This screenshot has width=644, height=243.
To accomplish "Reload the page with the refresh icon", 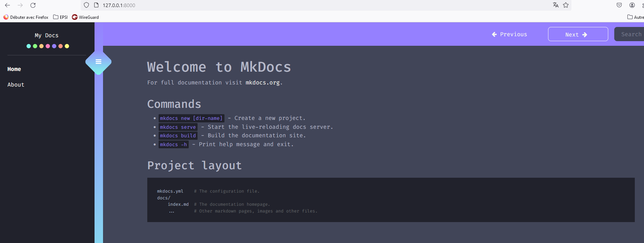I will coord(33,5).
